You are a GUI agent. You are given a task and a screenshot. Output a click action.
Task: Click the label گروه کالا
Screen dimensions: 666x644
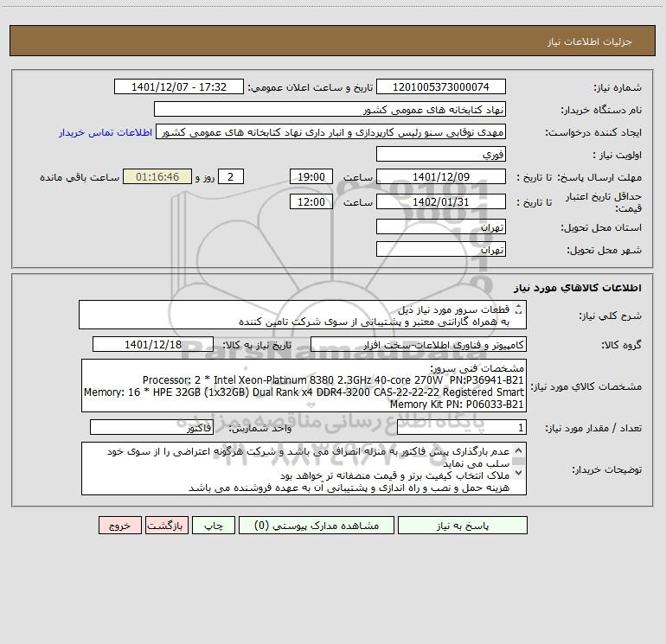[x=621, y=345]
